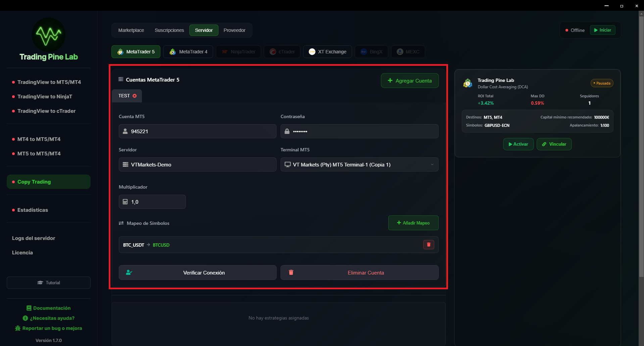The image size is (644, 346).
Task: Delete BTC_USDT mapping with the trash icon
Action: click(x=428, y=245)
